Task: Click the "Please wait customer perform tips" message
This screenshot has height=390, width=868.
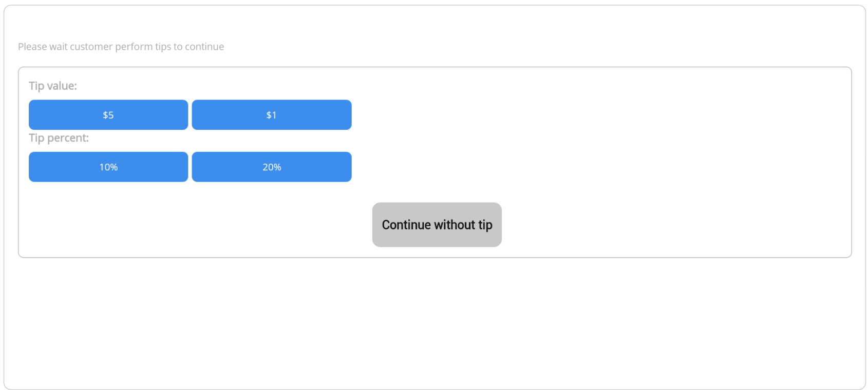Action: [121, 47]
